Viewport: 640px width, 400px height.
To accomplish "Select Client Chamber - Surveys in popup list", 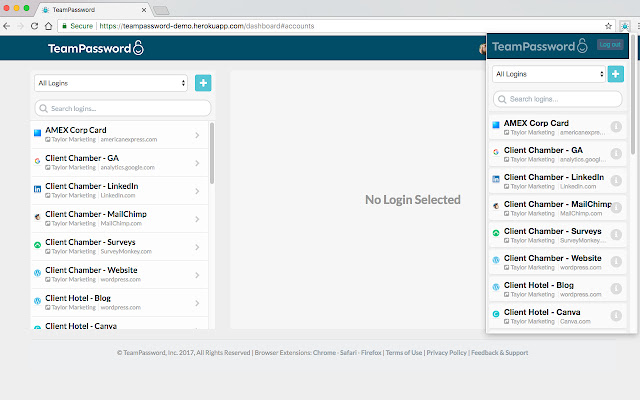I will [x=558, y=235].
